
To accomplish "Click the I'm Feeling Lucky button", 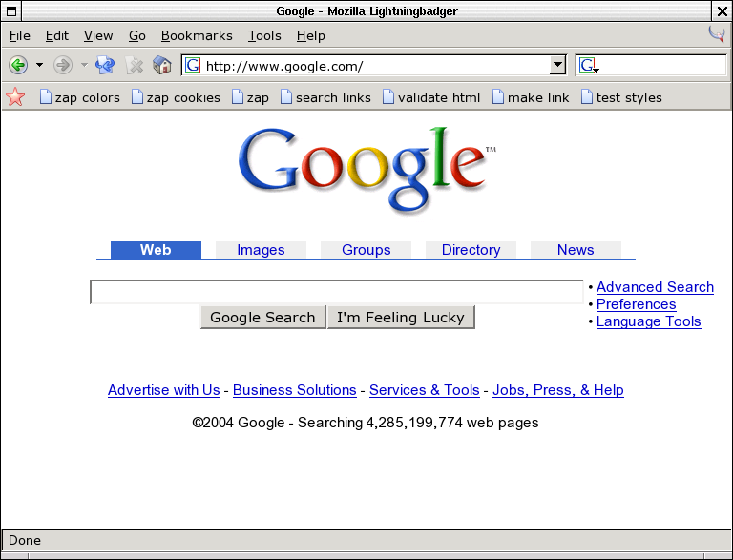I will [401, 318].
